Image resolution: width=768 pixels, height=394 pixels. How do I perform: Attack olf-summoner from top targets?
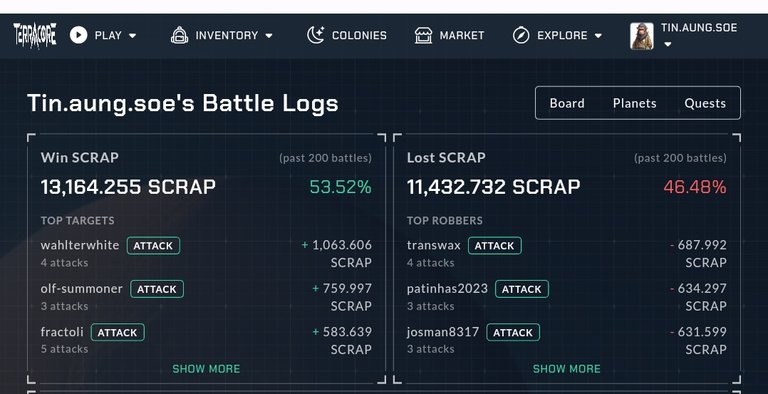(157, 289)
